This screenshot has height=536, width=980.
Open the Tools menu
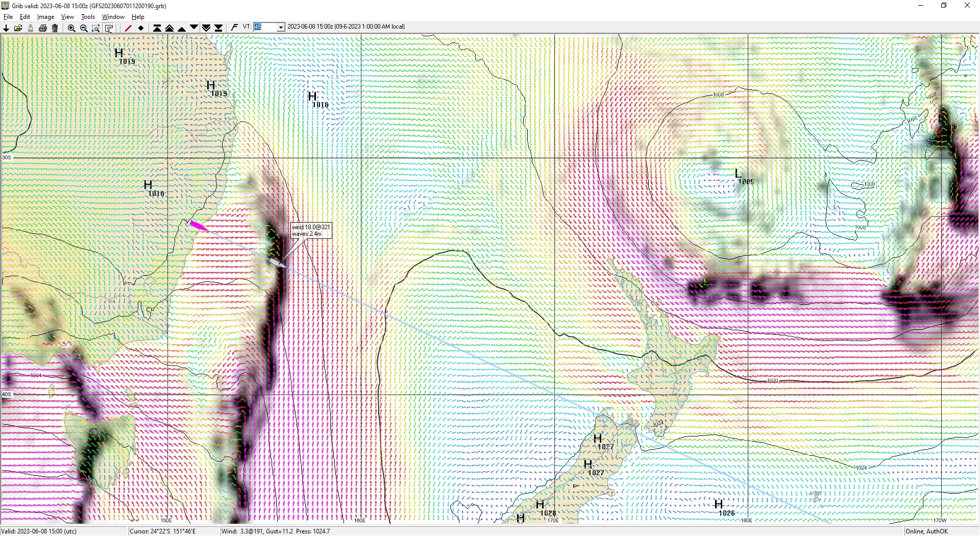click(88, 17)
